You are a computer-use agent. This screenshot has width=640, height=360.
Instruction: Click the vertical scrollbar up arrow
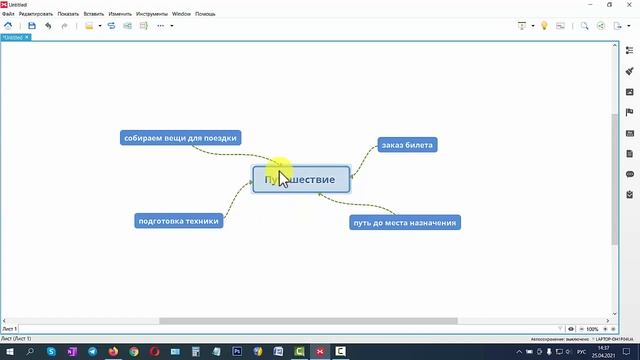[x=615, y=45]
